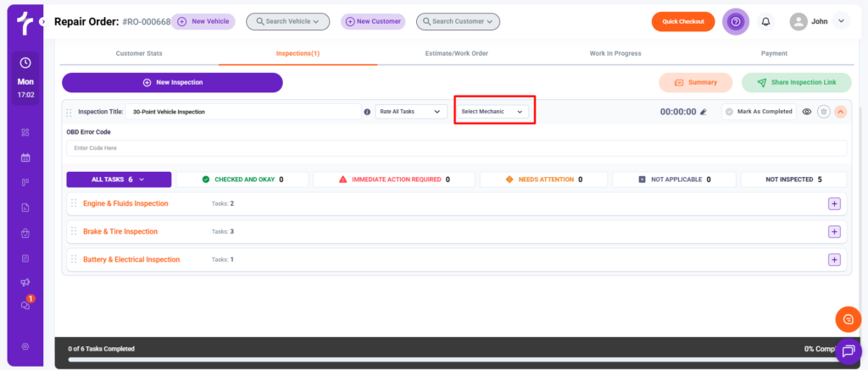Screen dimensions: 868x370
Task: Open the kanban board sidebar icon
Action: pos(25,183)
